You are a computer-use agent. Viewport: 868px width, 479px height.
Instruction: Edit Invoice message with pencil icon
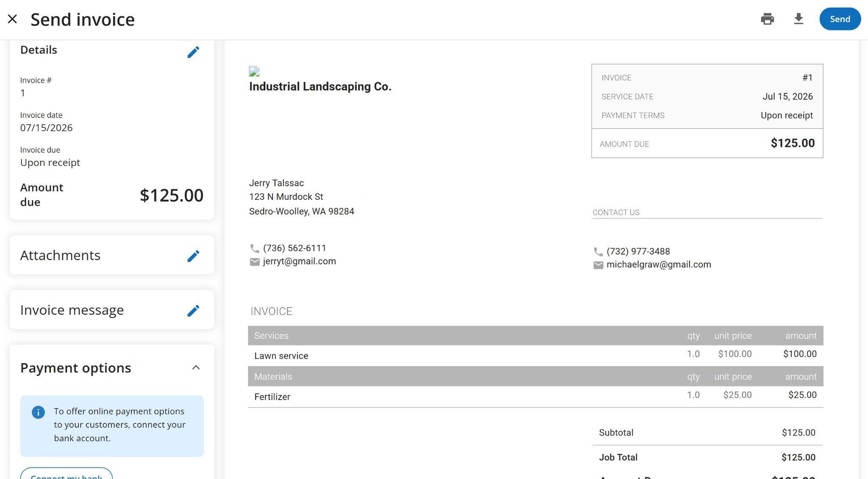click(193, 311)
